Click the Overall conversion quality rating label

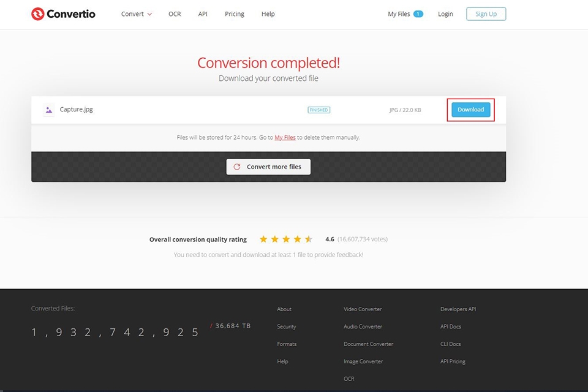point(198,239)
